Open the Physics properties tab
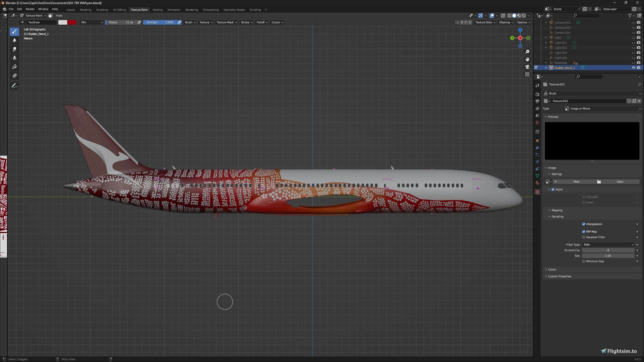 click(537, 162)
